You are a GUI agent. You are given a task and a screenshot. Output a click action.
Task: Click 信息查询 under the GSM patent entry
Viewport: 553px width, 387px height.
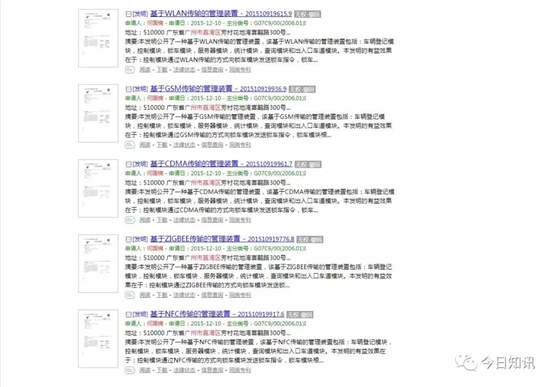coord(212,145)
